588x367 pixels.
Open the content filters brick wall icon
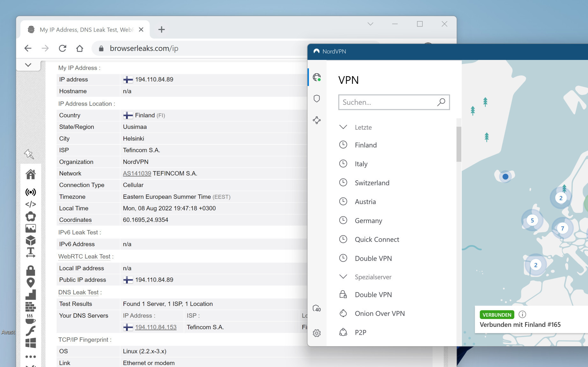31,306
